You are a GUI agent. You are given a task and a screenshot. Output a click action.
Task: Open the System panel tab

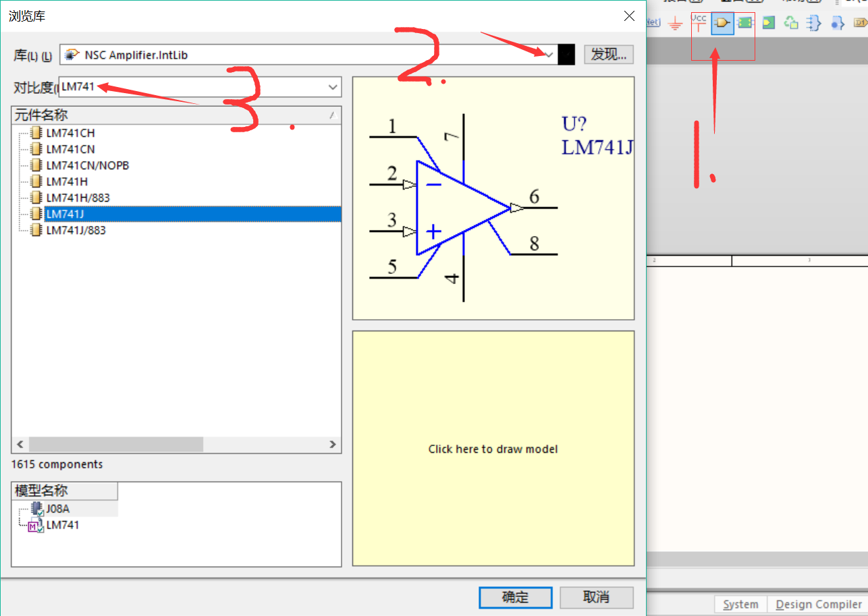[740, 605]
